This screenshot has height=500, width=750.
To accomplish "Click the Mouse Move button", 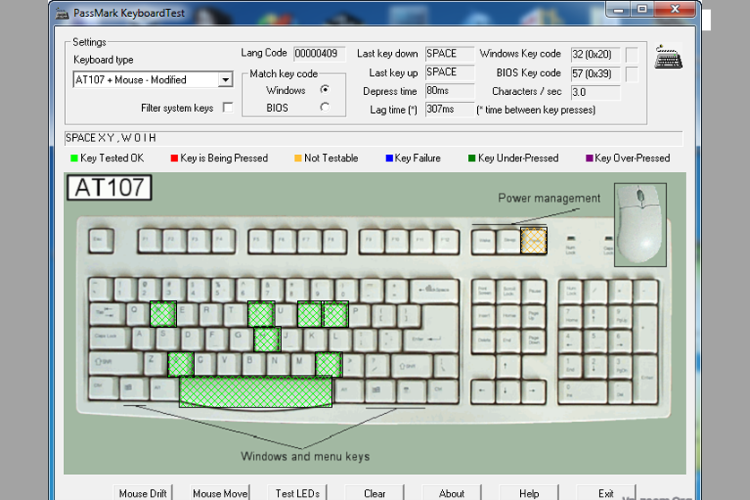I will tap(220, 493).
